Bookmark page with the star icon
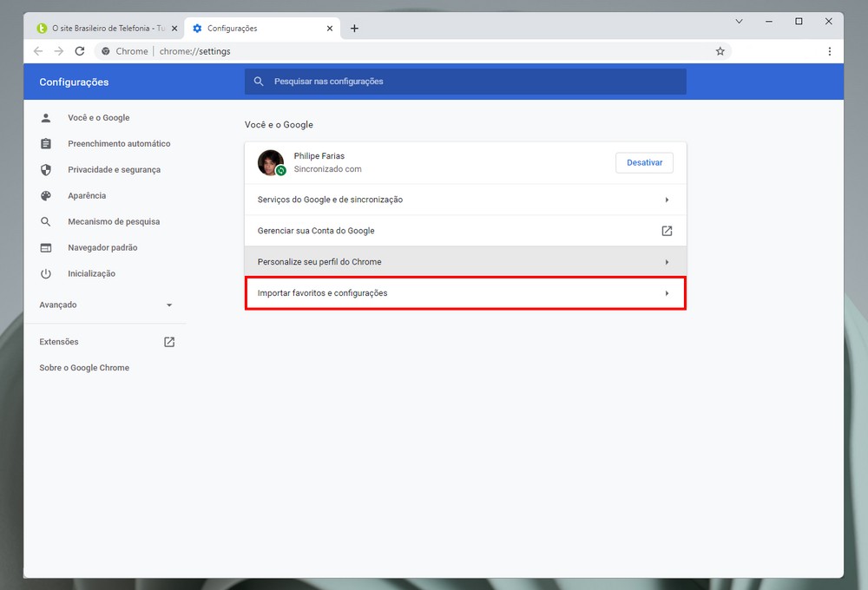The image size is (868, 590). [720, 51]
